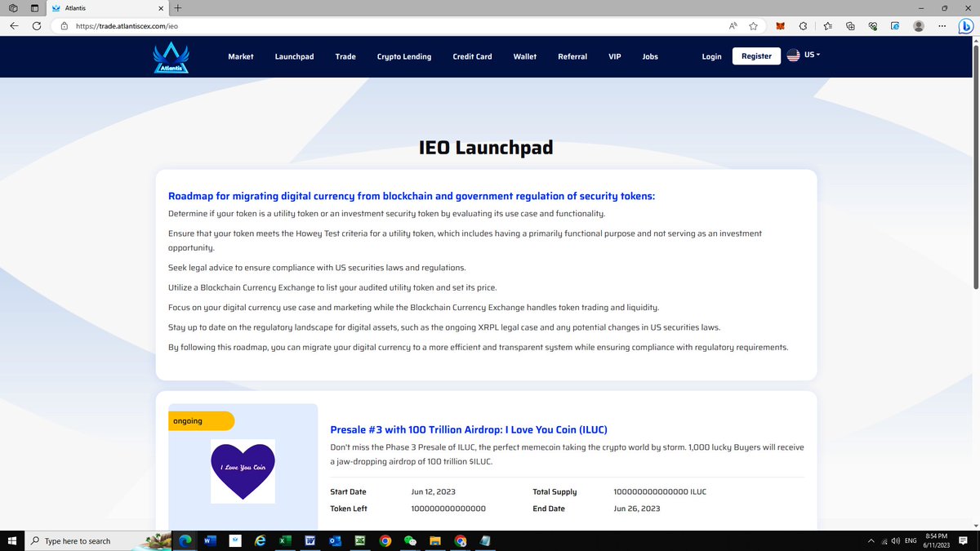Open the MetaMask fox extension
Viewport: 980px width, 551px height.
coord(779,26)
